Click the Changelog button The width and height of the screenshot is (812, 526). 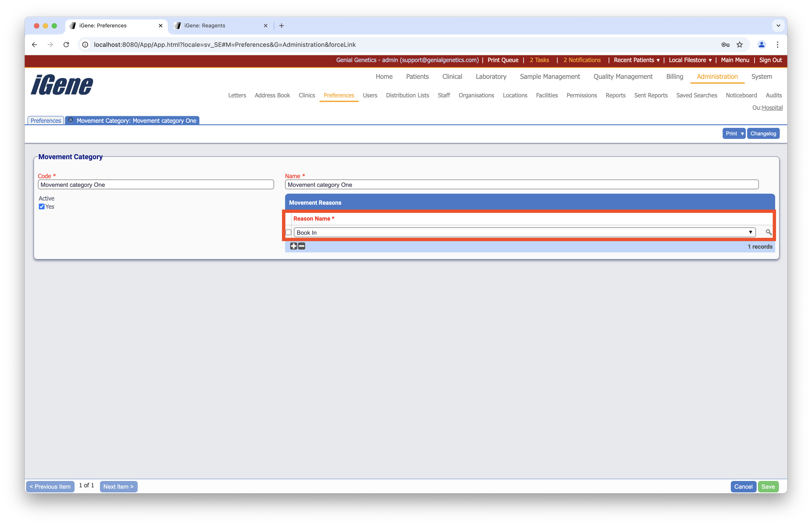tap(763, 133)
